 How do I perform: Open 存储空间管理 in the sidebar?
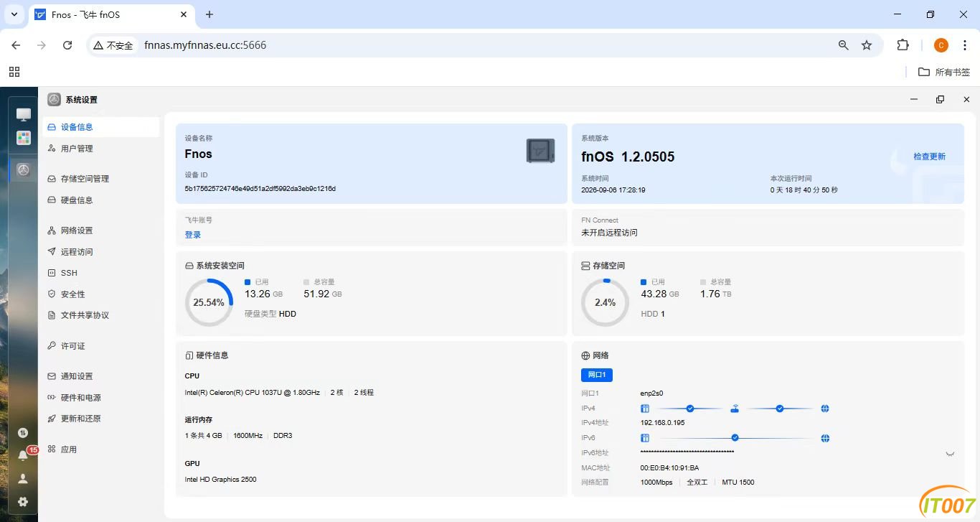(x=101, y=179)
